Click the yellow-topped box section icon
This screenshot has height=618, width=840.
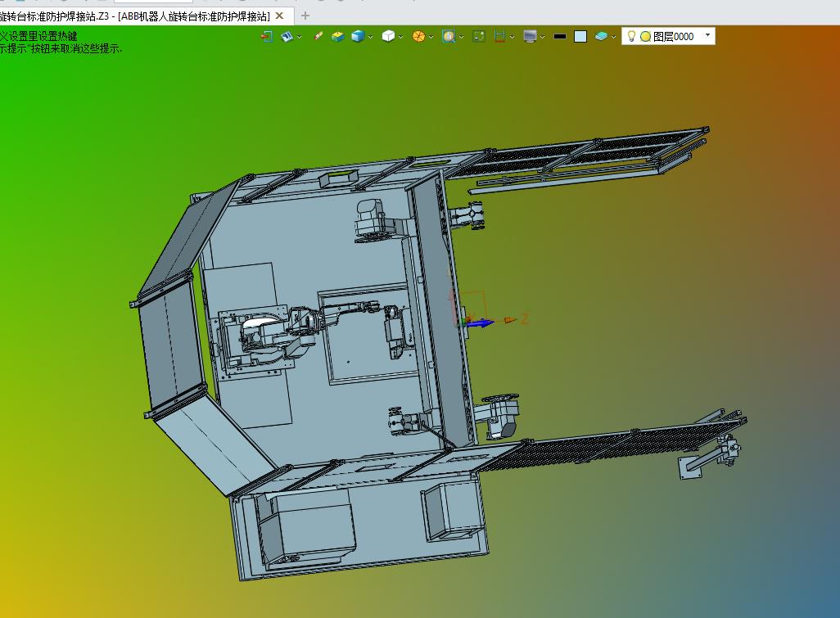(x=338, y=36)
